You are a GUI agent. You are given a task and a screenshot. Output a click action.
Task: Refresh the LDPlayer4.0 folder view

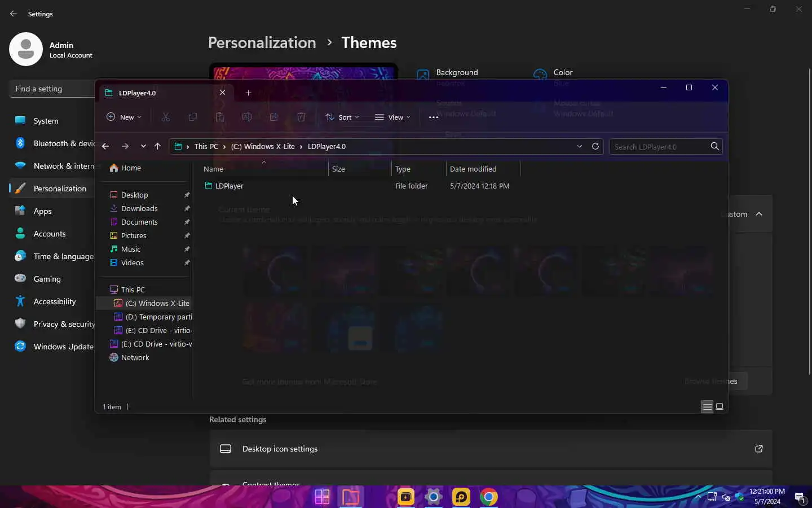click(x=595, y=146)
